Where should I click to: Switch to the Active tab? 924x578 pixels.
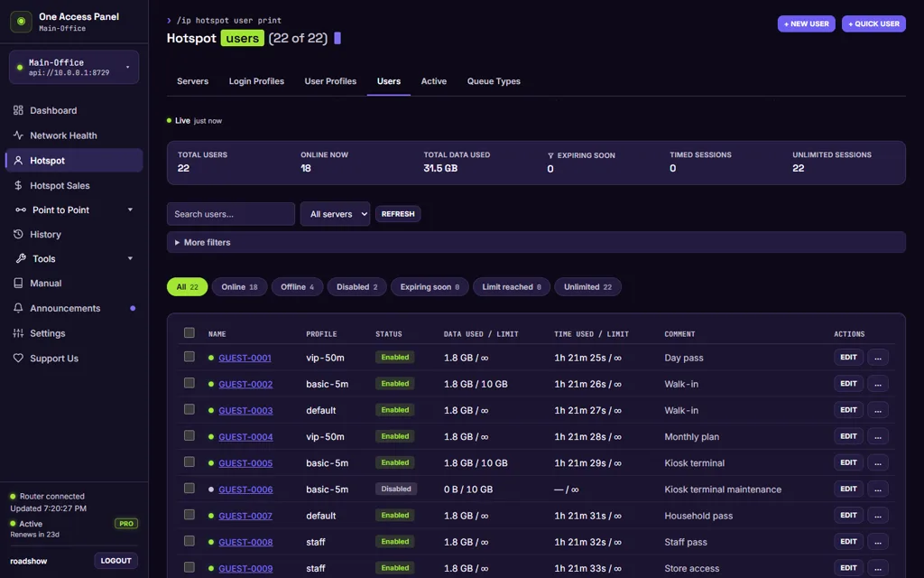pyautogui.click(x=434, y=81)
